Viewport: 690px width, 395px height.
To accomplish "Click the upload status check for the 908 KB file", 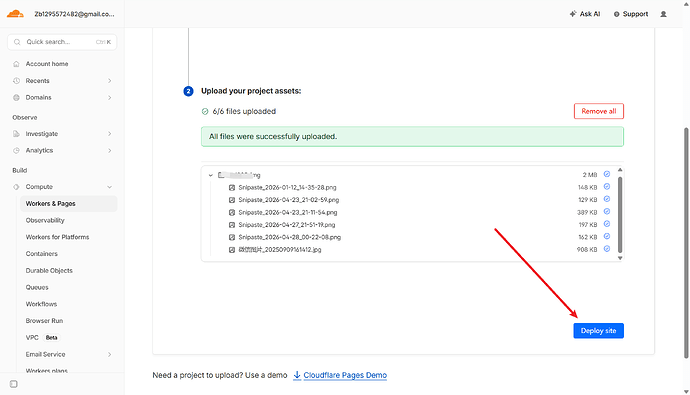I will point(607,249).
